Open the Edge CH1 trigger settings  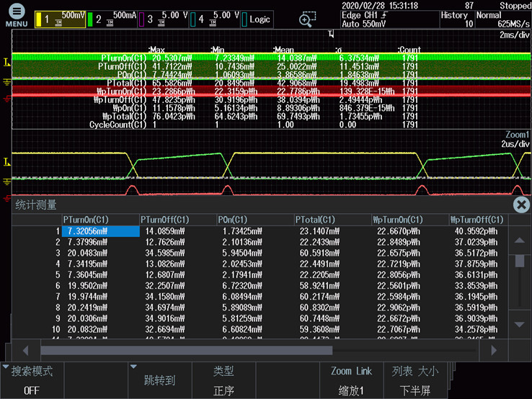point(389,19)
